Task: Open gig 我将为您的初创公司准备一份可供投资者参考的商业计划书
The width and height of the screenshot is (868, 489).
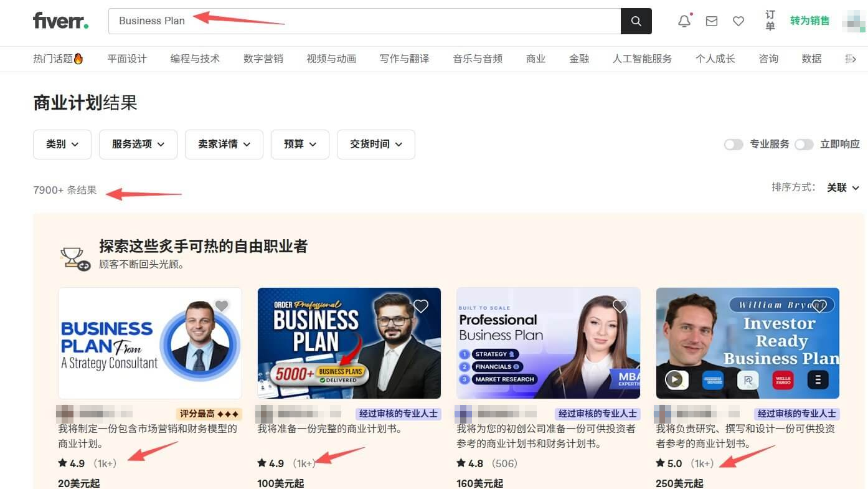Action: pos(546,437)
